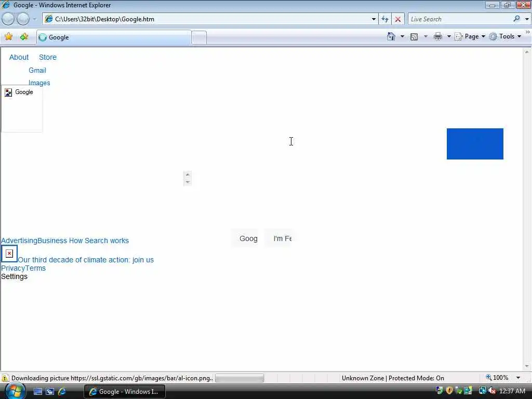Click the truncated I'm Feeling Lucky button
This screenshot has height=399, width=532.
coord(278,238)
